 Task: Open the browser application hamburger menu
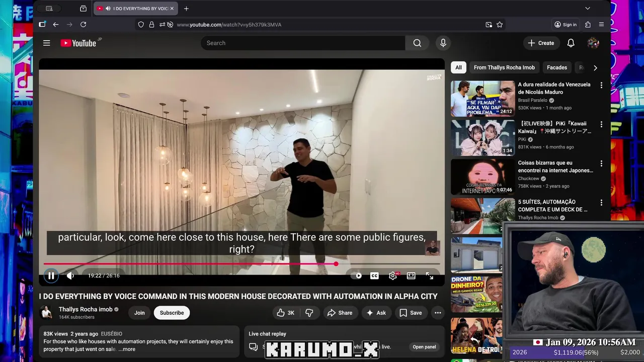click(x=602, y=25)
